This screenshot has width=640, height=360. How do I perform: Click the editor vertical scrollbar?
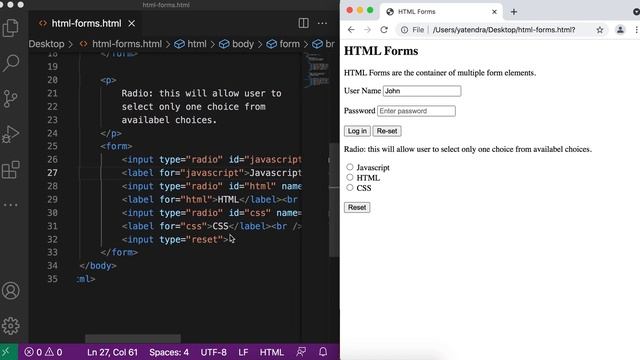[334, 200]
